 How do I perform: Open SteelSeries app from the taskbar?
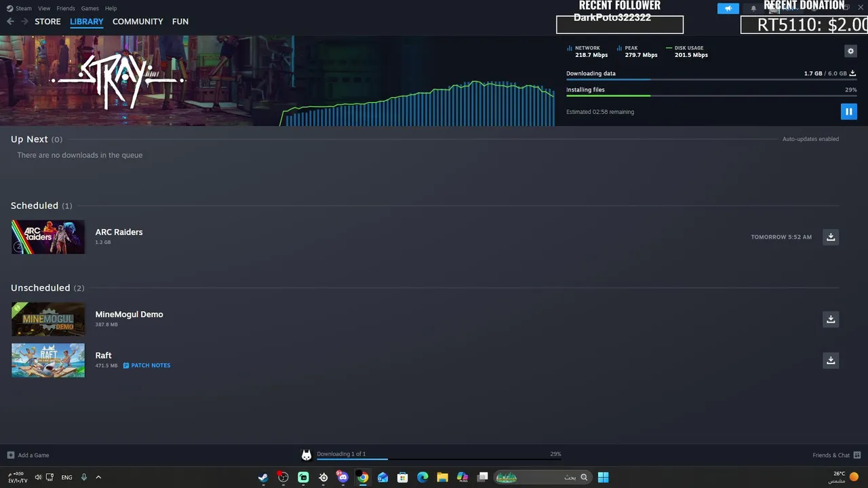click(x=323, y=477)
